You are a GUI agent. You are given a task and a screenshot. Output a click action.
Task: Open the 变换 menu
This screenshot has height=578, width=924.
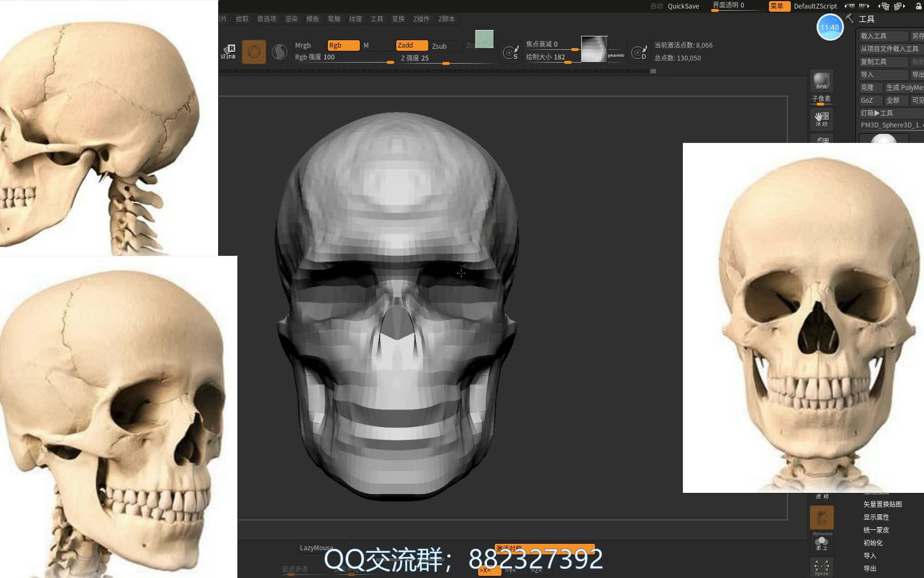click(398, 19)
